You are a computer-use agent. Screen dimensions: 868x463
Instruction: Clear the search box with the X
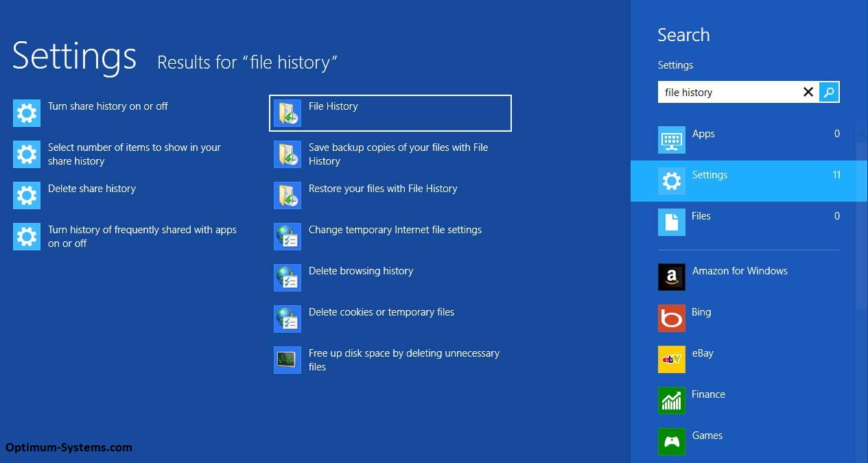tap(808, 91)
